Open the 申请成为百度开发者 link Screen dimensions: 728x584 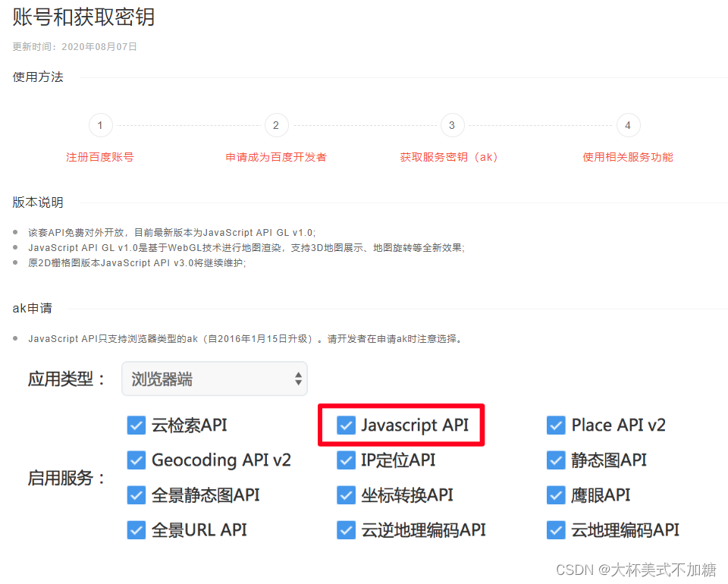(276, 157)
